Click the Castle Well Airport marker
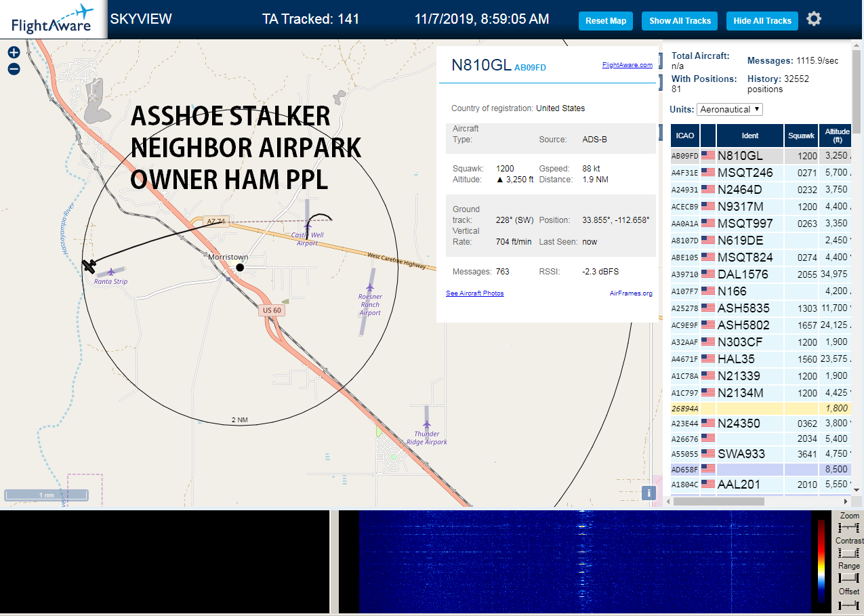The width and height of the screenshot is (864, 616). coord(308,226)
